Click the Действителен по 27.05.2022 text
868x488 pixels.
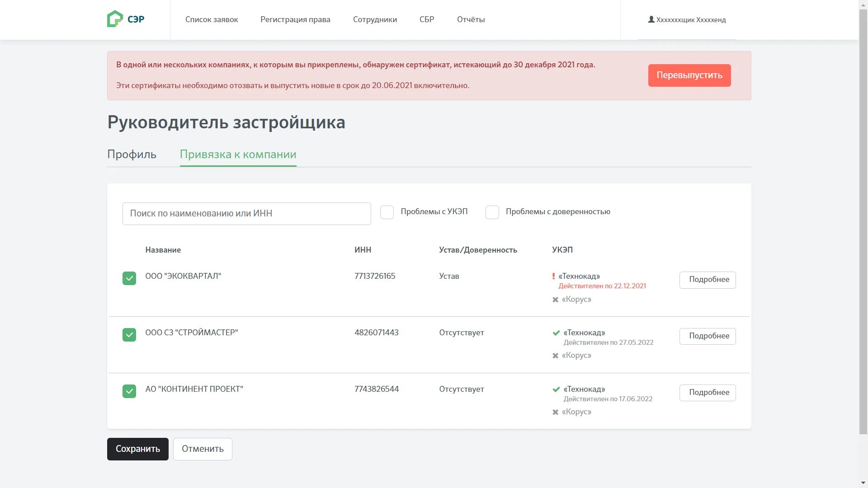(609, 343)
